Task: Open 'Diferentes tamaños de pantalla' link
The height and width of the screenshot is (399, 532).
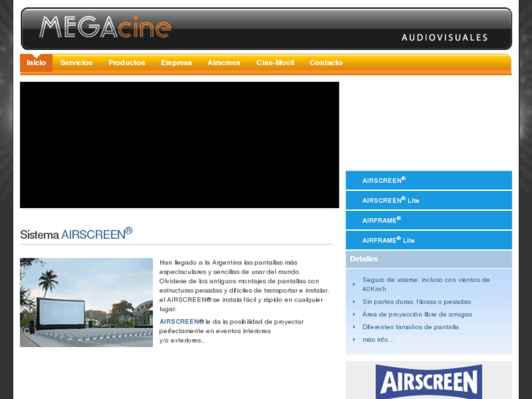Action: click(x=411, y=327)
